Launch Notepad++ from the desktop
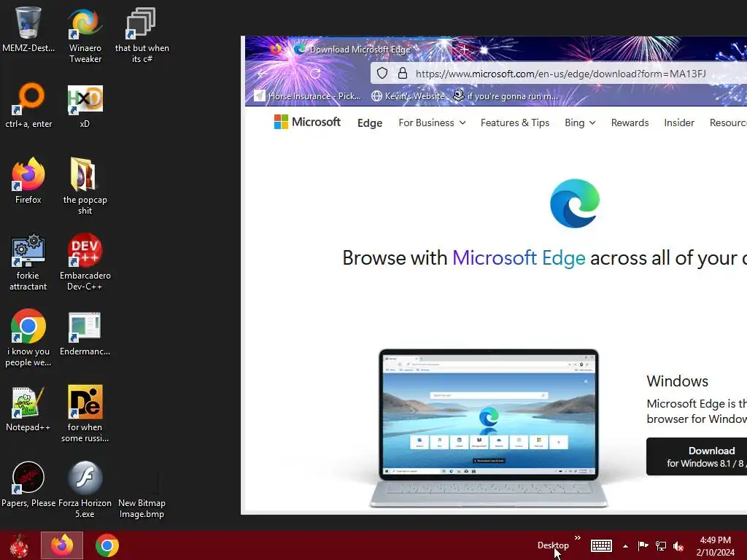The height and width of the screenshot is (560, 747). point(28,408)
